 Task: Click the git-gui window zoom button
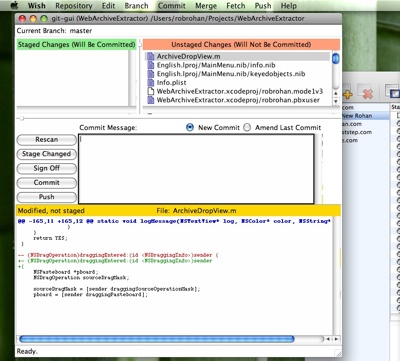click(44, 19)
